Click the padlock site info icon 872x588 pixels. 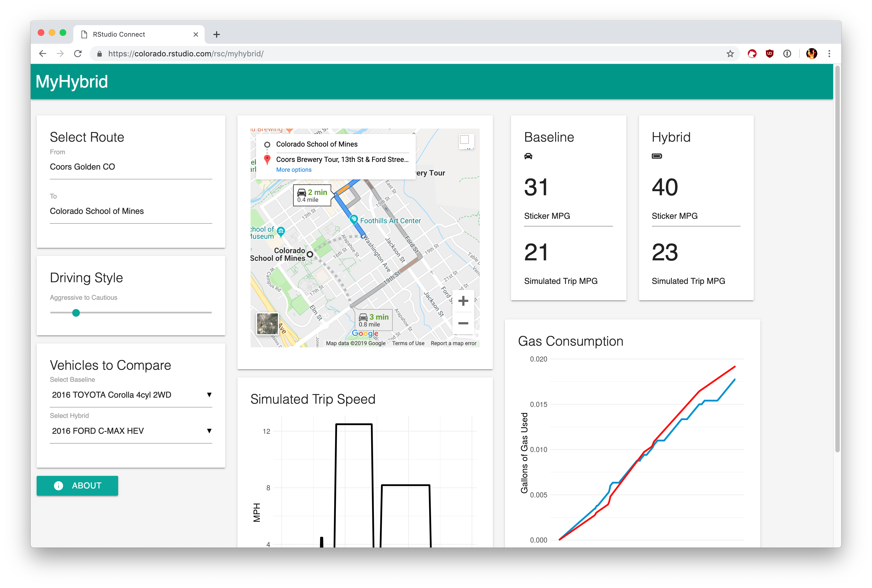99,54
